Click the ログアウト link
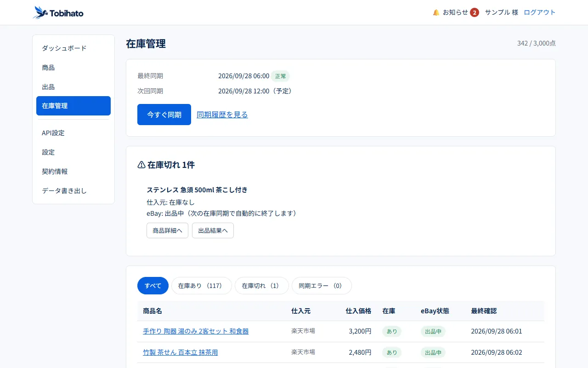The width and height of the screenshot is (588, 368). (540, 12)
